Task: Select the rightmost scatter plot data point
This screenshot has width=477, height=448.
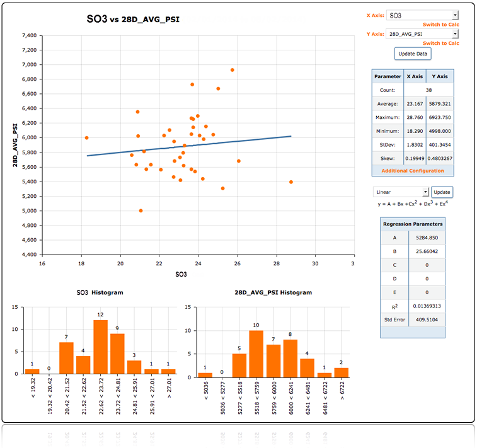Action: (x=291, y=182)
